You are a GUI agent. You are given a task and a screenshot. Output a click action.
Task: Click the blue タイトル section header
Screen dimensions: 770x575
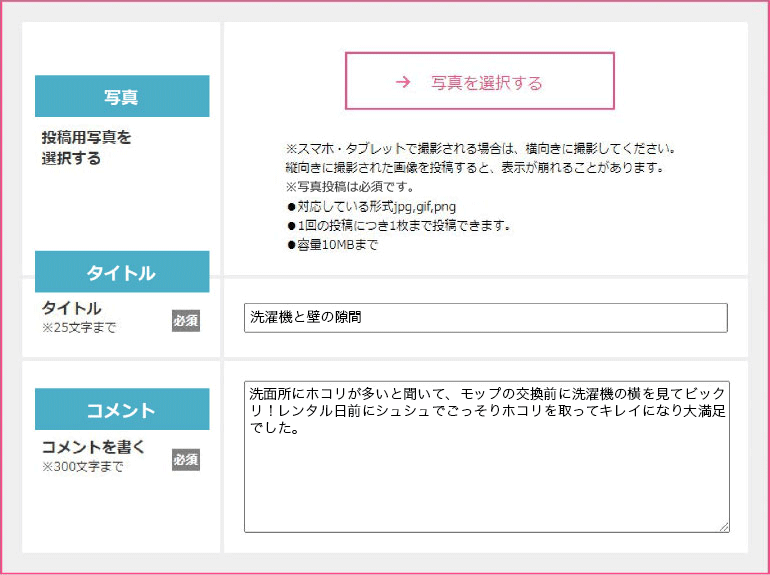tap(121, 273)
